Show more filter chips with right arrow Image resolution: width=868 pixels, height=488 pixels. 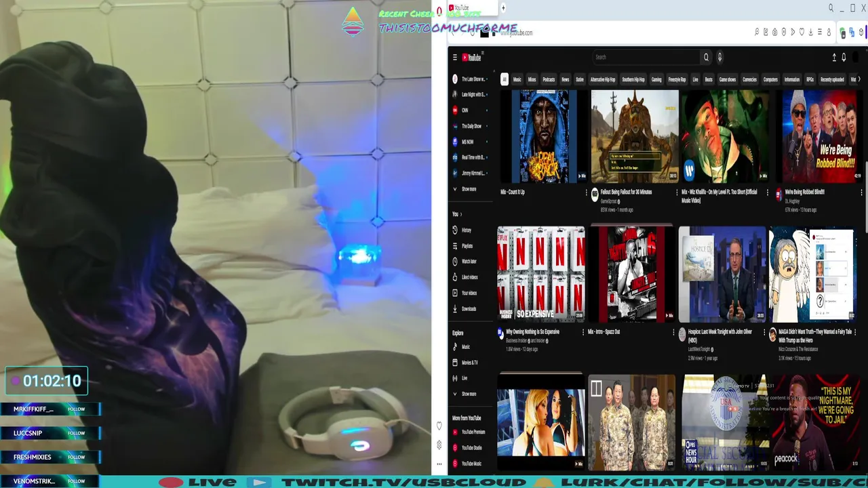(859, 79)
